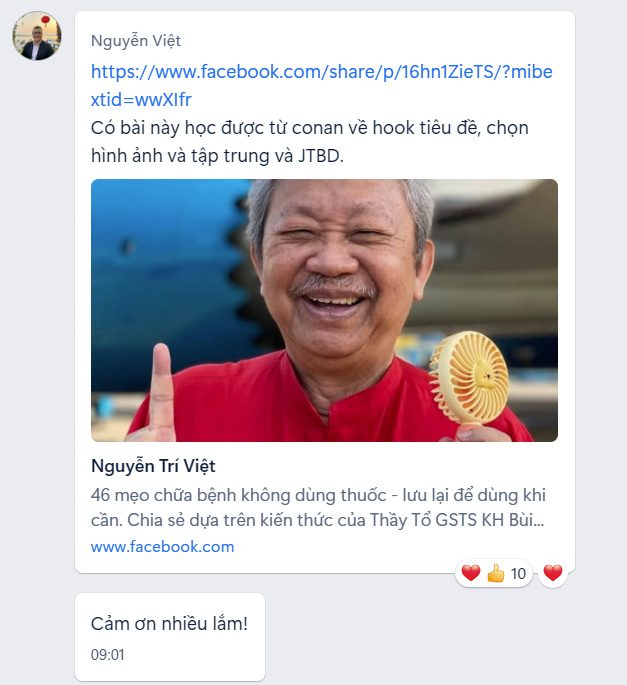627x685 pixels.
Task: Open the www.facebook.com domain link
Action: click(x=163, y=547)
